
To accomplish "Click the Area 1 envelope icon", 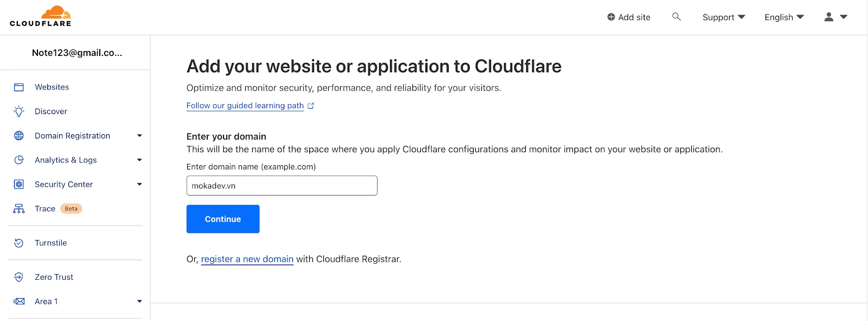I will [x=19, y=301].
